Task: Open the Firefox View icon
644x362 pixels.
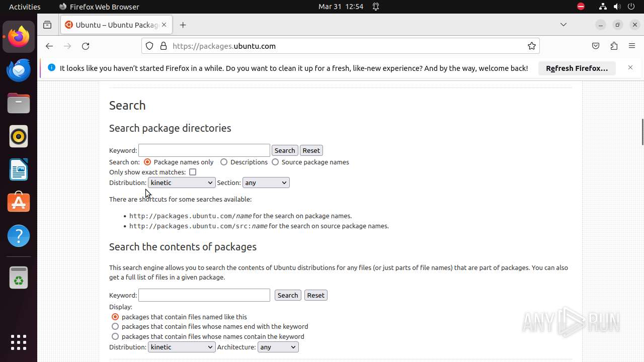Action: (x=47, y=25)
